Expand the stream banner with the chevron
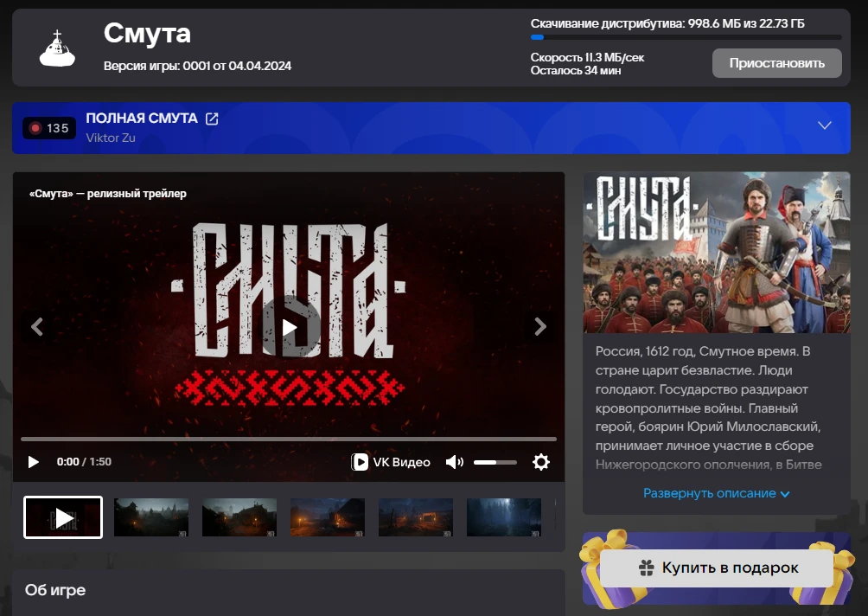The image size is (868, 616). click(x=824, y=125)
